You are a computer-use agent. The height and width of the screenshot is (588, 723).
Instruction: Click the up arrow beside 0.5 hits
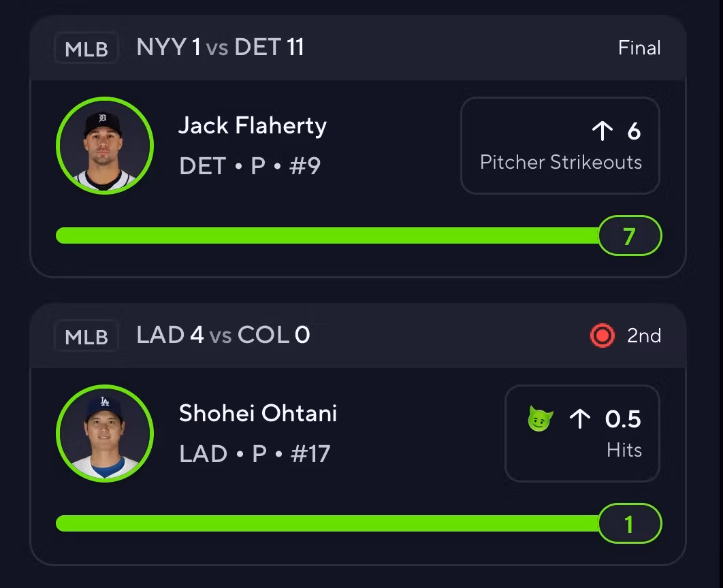(579, 419)
